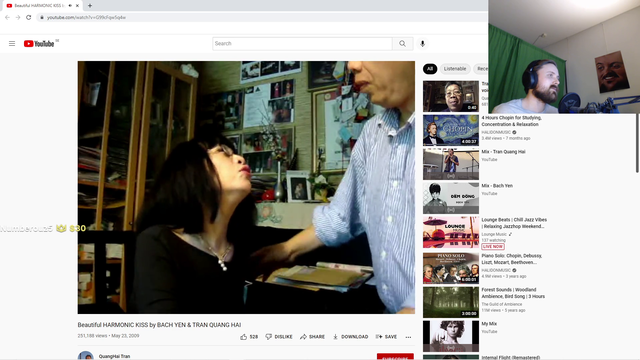Like the video with thumbs-up icon
The width and height of the screenshot is (640, 360).
point(244,337)
